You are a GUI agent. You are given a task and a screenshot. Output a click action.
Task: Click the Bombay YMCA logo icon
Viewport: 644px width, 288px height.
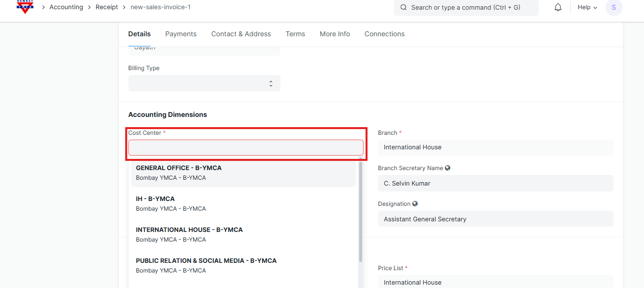(25, 6)
